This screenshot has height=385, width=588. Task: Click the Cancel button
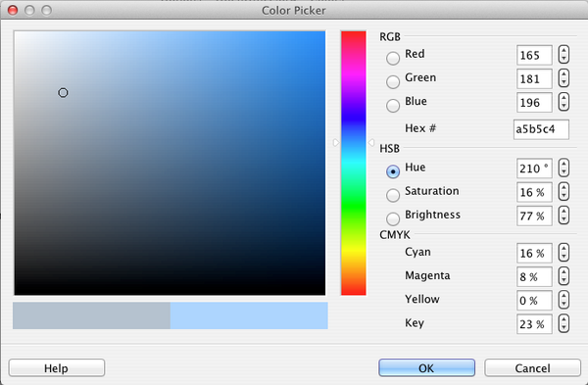(x=532, y=367)
